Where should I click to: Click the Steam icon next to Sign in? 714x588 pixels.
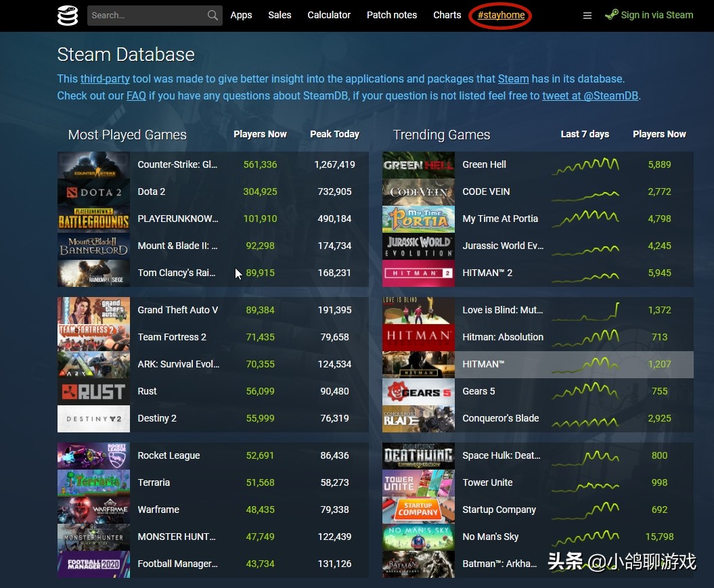pos(611,14)
